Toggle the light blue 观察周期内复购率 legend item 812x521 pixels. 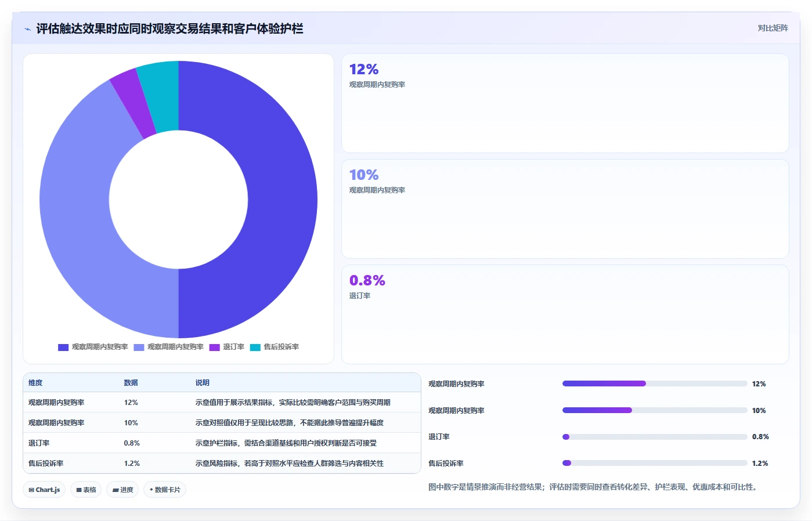point(168,347)
